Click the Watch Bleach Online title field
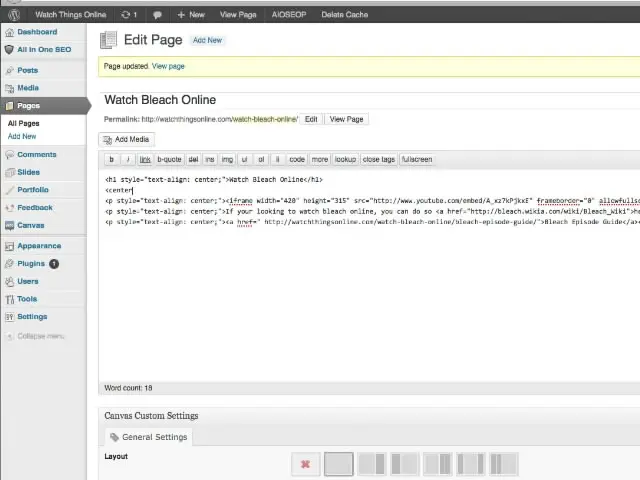The width and height of the screenshot is (640, 480). 369,100
